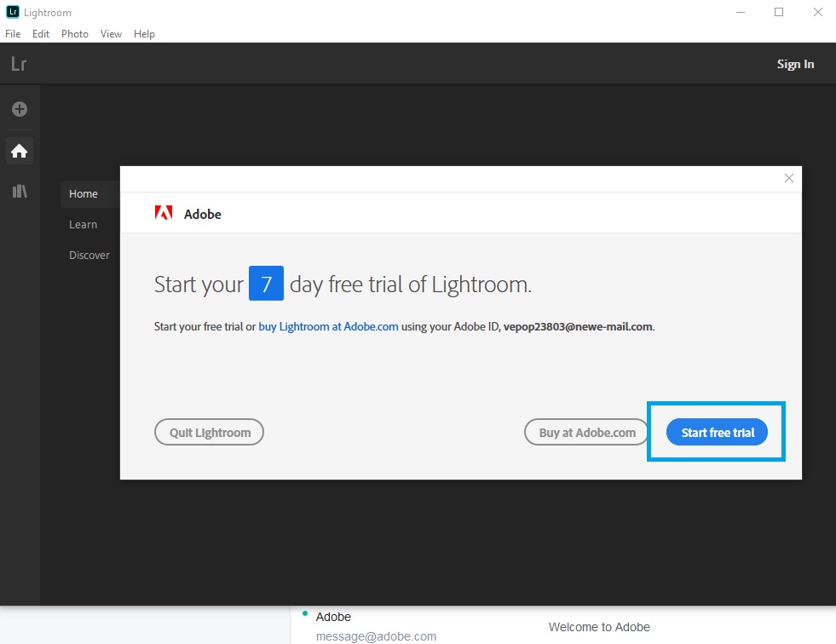Click message@adobe.com in background window
Viewport: 836px width, 644px height.
pyautogui.click(x=376, y=636)
